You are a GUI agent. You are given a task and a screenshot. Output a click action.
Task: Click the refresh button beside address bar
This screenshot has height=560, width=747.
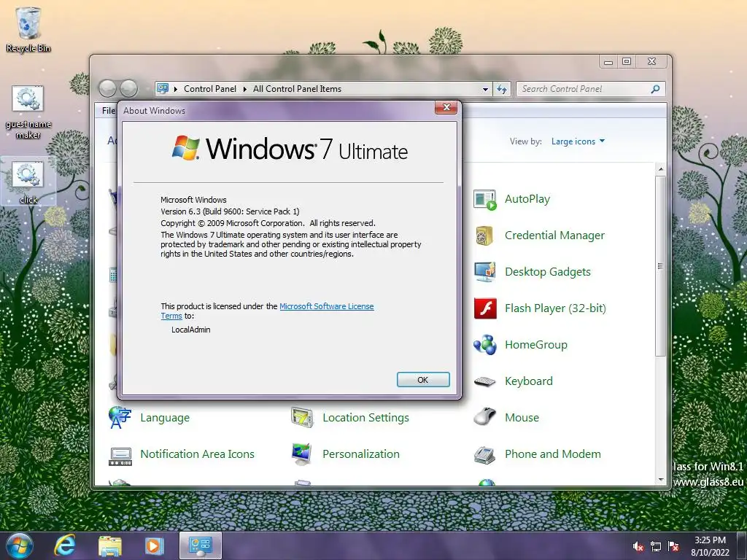tap(502, 89)
